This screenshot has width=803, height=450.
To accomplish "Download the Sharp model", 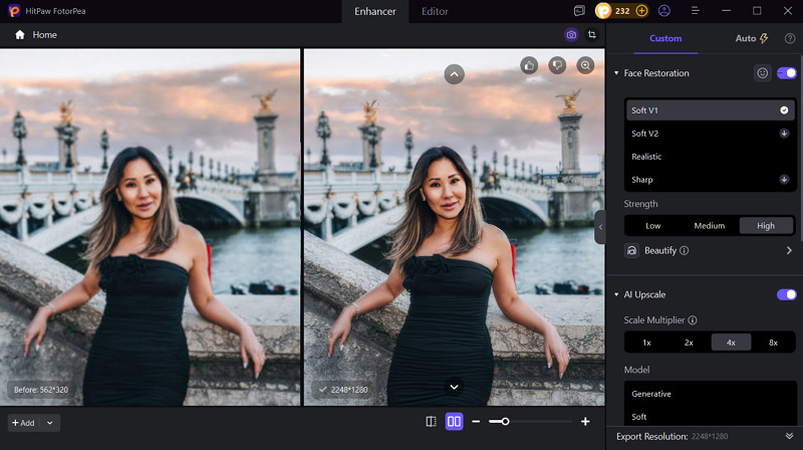I will (784, 179).
